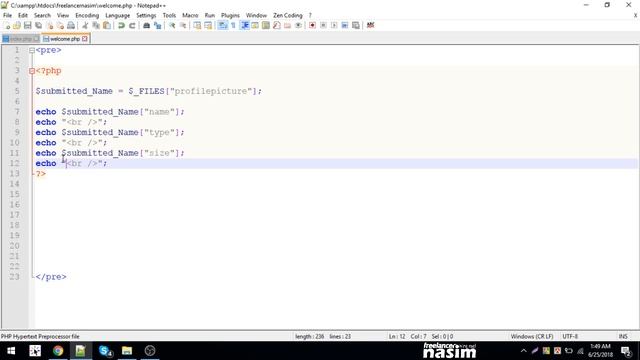
Task: Stop macro recording toolbar icon
Action: [x=323, y=25]
